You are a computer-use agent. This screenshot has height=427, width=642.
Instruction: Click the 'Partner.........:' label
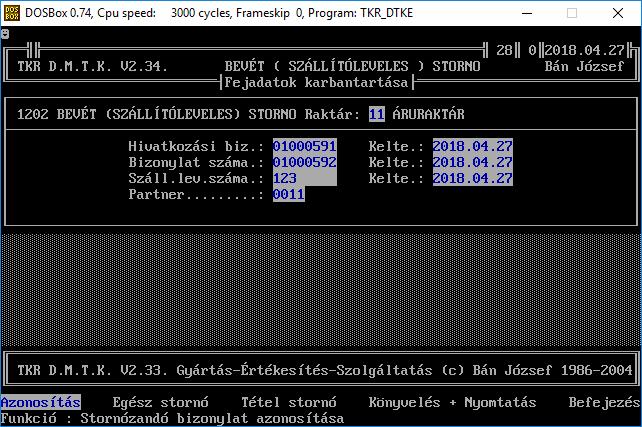pos(196,194)
